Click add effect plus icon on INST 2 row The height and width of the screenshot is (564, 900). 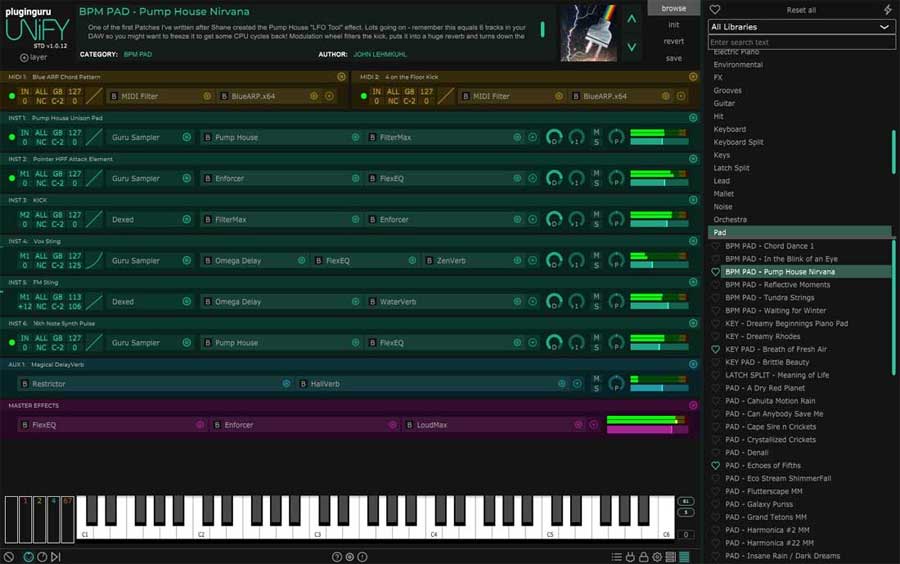coord(533,178)
